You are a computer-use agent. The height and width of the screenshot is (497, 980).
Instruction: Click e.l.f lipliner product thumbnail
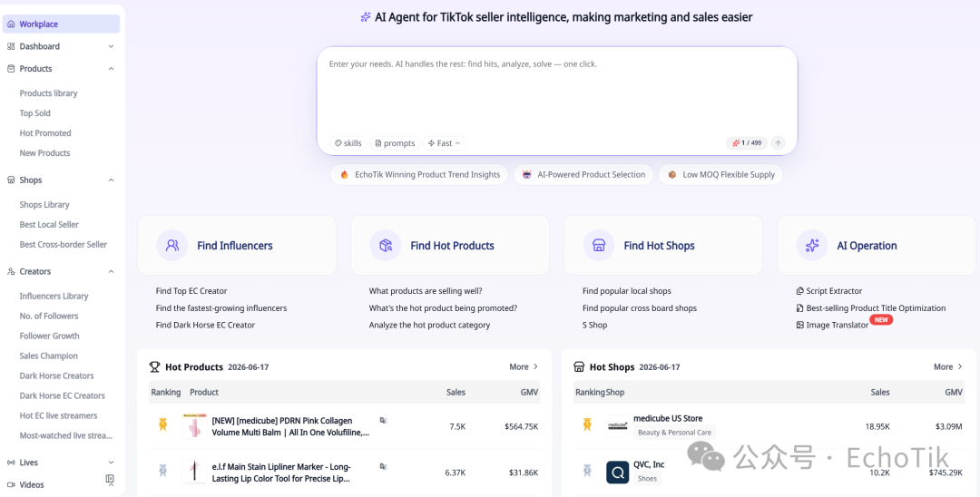click(x=194, y=472)
